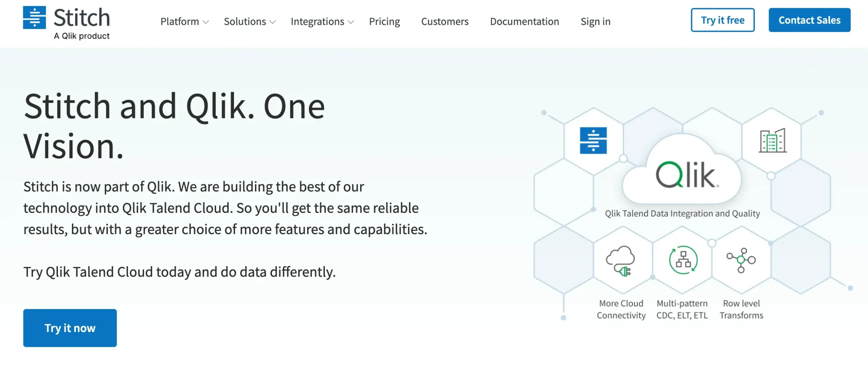Expand the Solutions dropdown menu
The image size is (868, 373).
(x=249, y=22)
